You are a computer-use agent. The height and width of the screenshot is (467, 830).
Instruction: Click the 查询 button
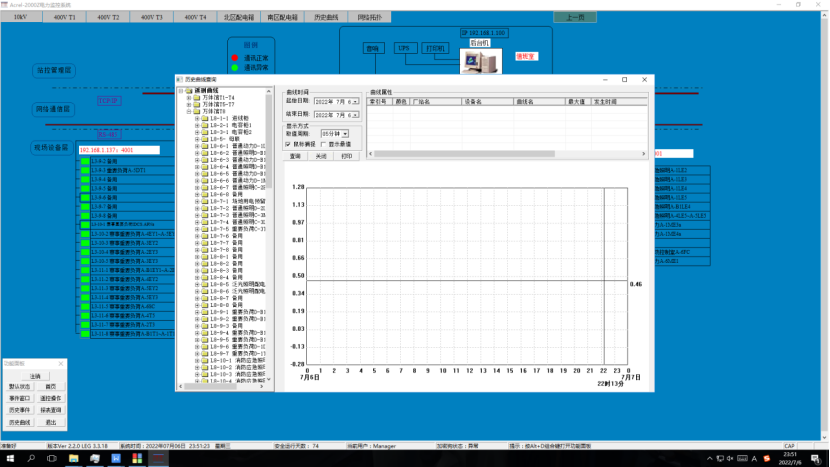(295, 156)
